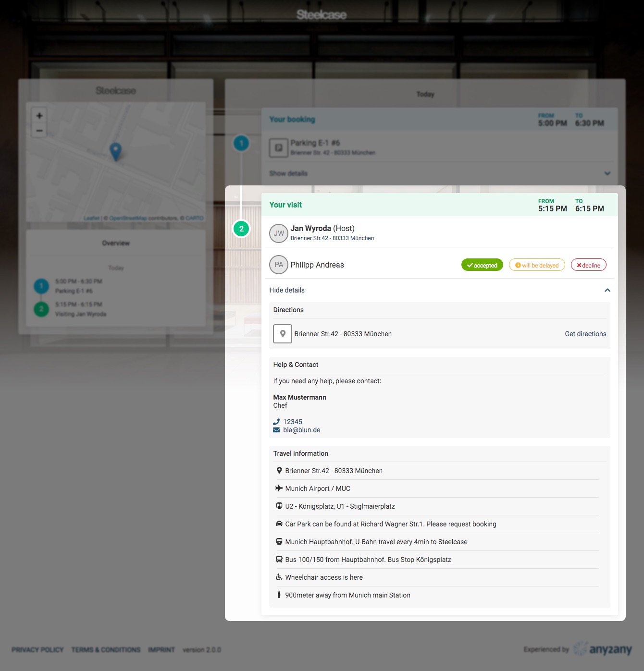Click the green step 2 timeline marker
644x671 pixels.
[x=241, y=229]
